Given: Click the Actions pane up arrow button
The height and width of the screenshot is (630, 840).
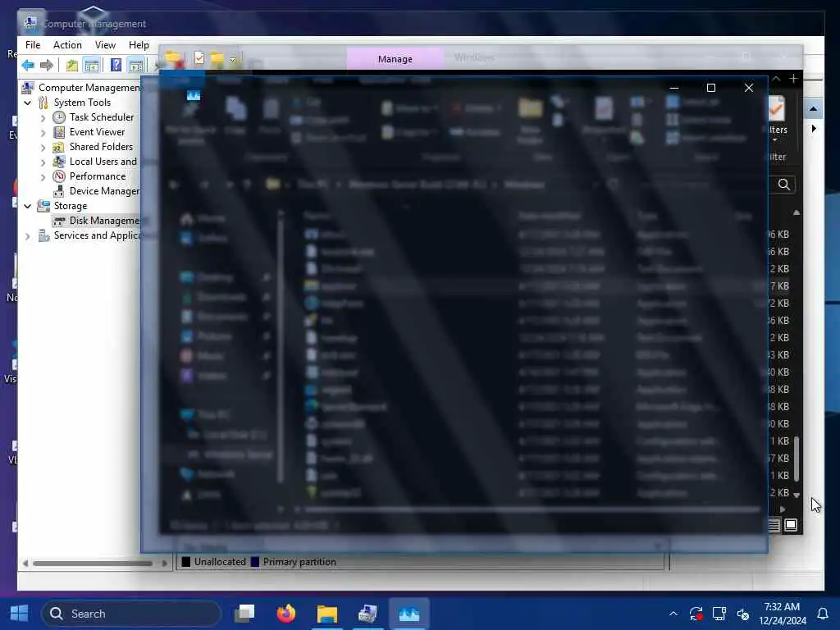Looking at the screenshot, I should (x=813, y=109).
